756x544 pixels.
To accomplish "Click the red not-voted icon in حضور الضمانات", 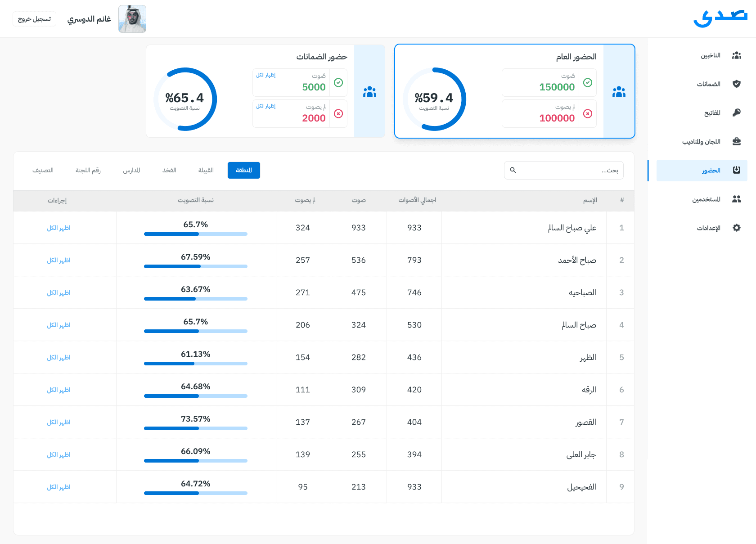I will pyautogui.click(x=338, y=114).
